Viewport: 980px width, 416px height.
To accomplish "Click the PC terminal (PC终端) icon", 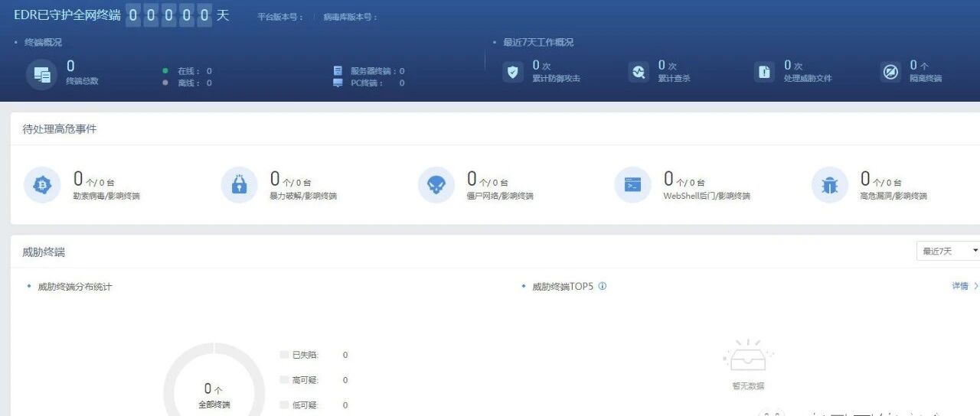I will 338,83.
